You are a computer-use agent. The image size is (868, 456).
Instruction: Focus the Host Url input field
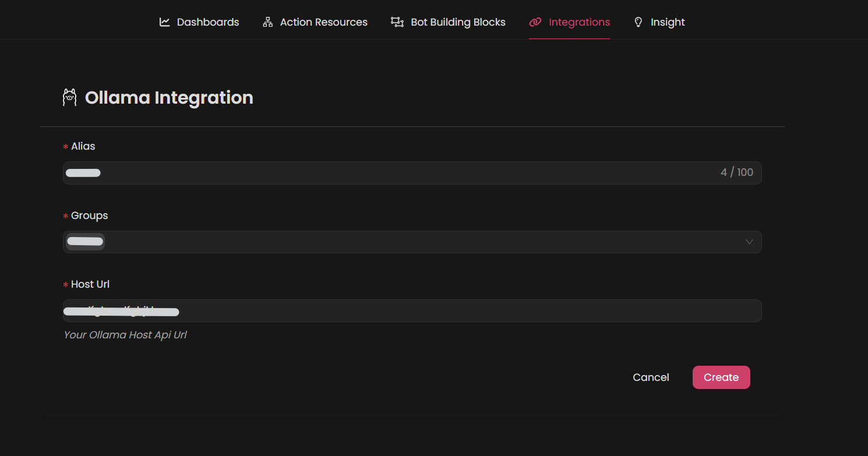click(412, 310)
